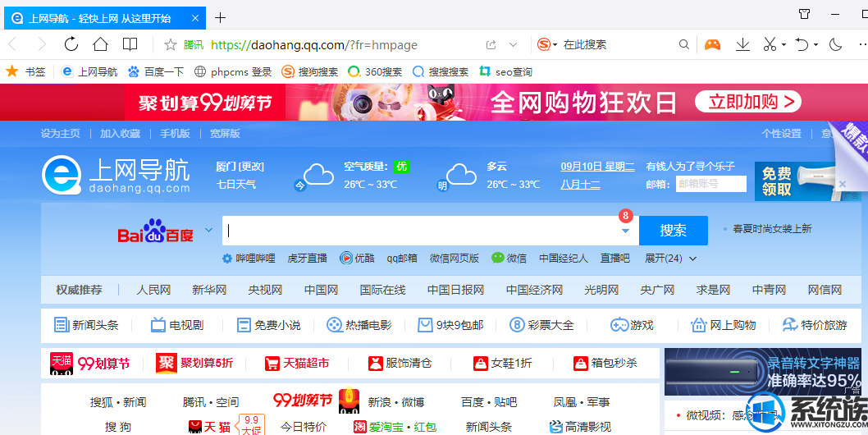Click 加入收藏 link
This screenshot has width=868, height=435.
pos(120,134)
